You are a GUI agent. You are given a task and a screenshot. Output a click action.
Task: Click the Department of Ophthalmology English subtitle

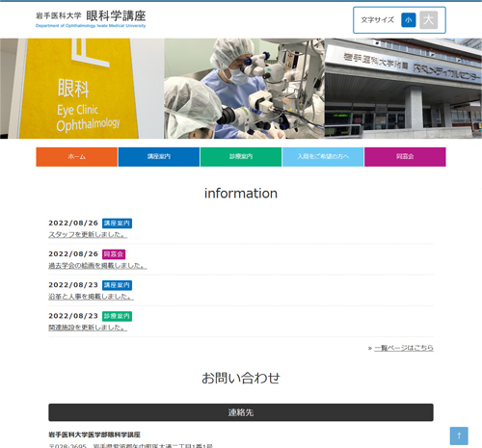pos(91,26)
